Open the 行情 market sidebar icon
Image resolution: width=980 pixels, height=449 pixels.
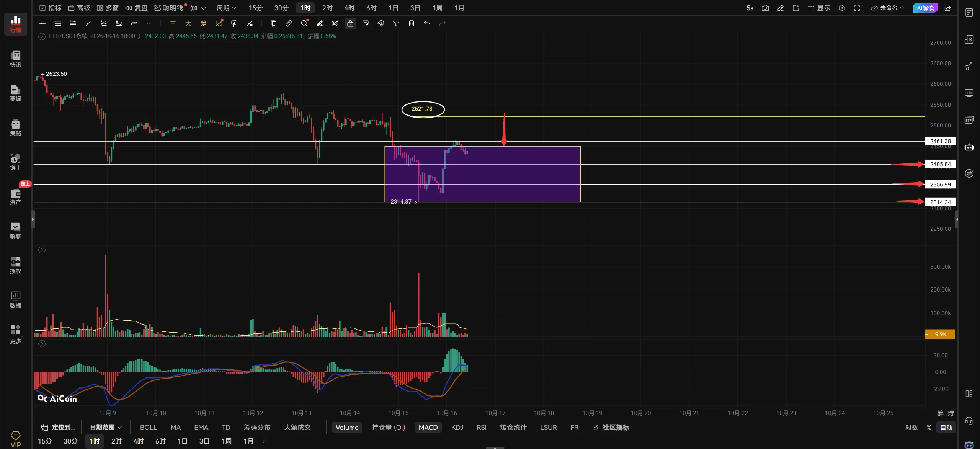click(16, 24)
